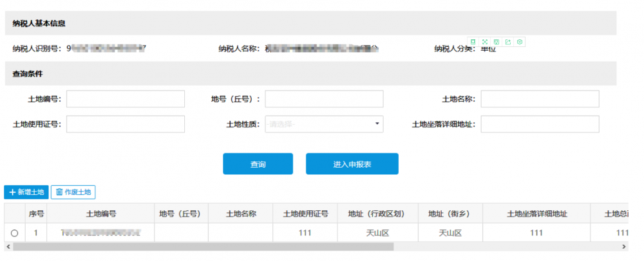Click the 新增土地 add land button
The height and width of the screenshot is (261, 644).
pyautogui.click(x=26, y=192)
